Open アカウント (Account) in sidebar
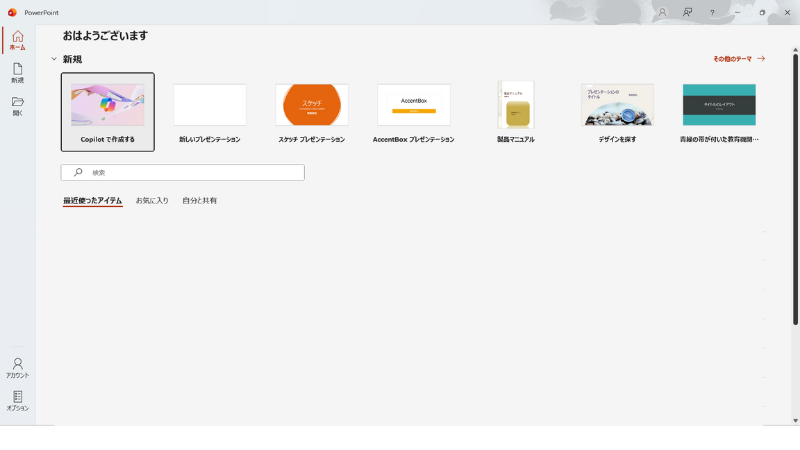This screenshot has width=800, height=450. coord(17,367)
